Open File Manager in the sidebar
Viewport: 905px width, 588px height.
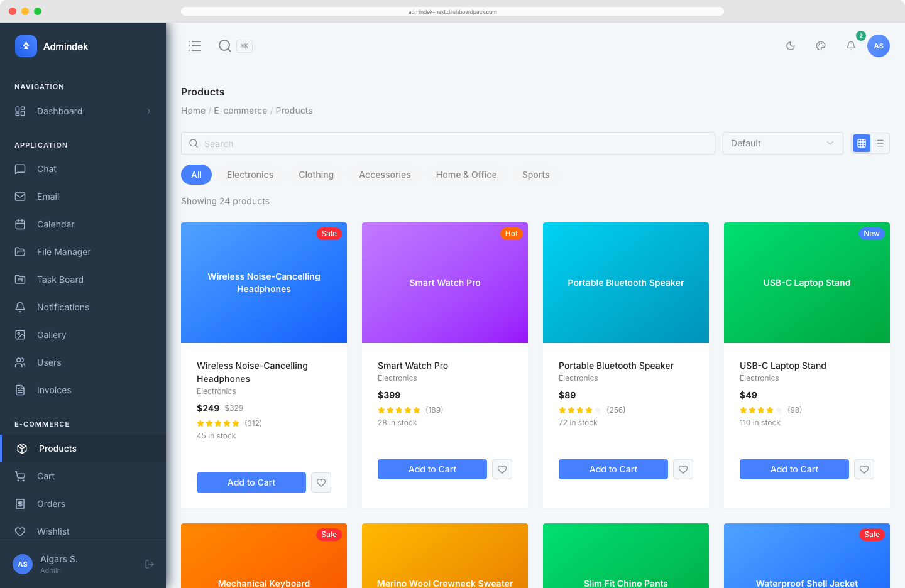click(83, 252)
